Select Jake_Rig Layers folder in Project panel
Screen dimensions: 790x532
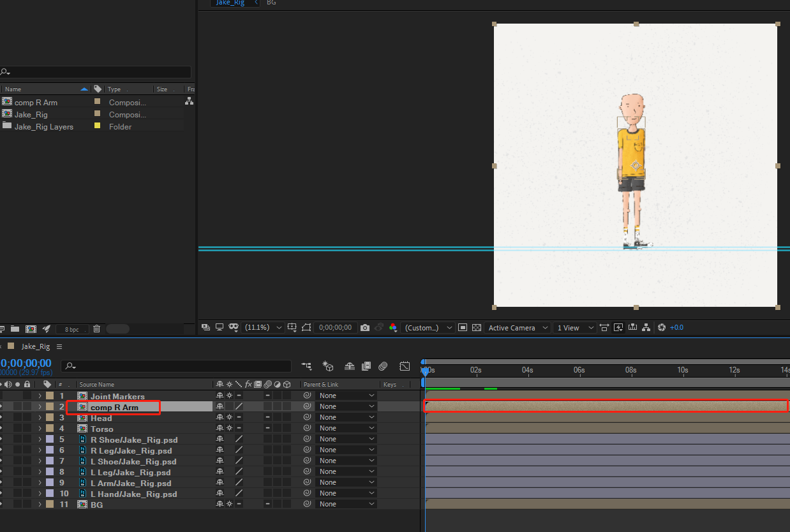43,126
